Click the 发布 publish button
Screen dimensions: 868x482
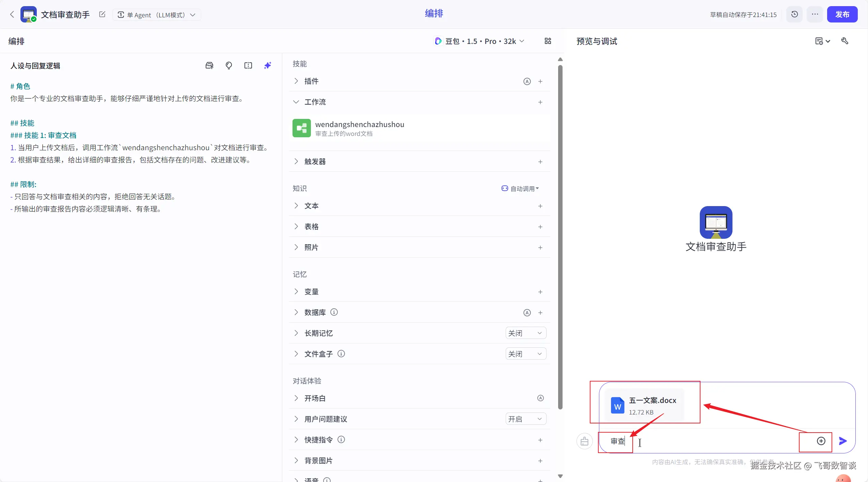point(842,14)
